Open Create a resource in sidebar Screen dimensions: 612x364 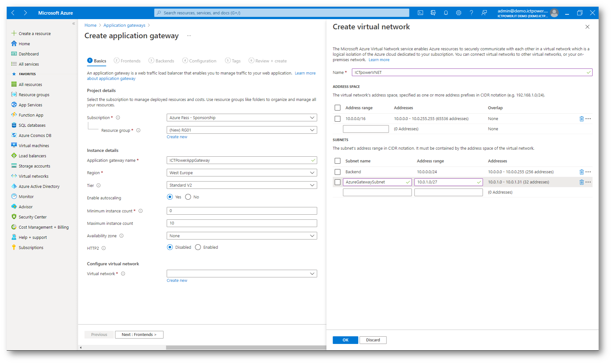tap(31, 33)
